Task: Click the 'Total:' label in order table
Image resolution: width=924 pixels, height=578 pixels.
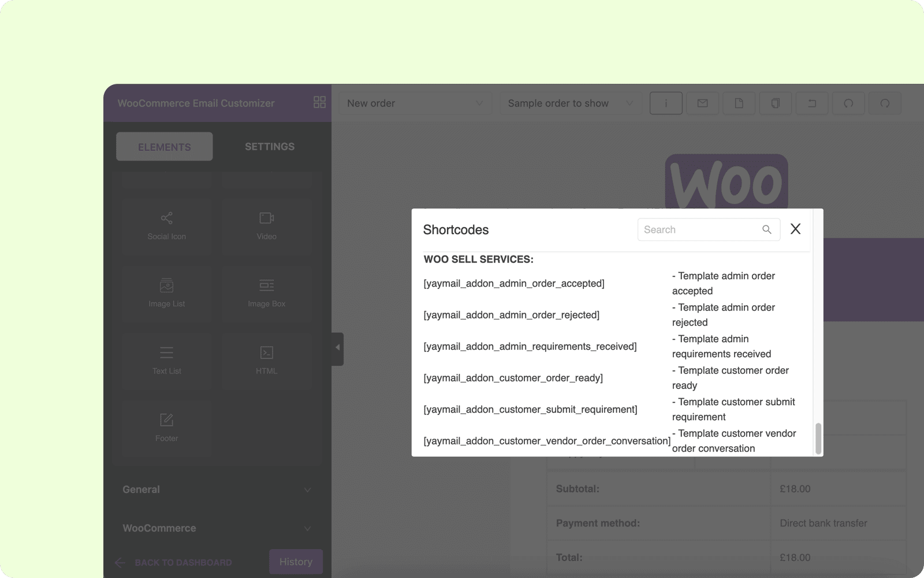Action: tap(569, 558)
